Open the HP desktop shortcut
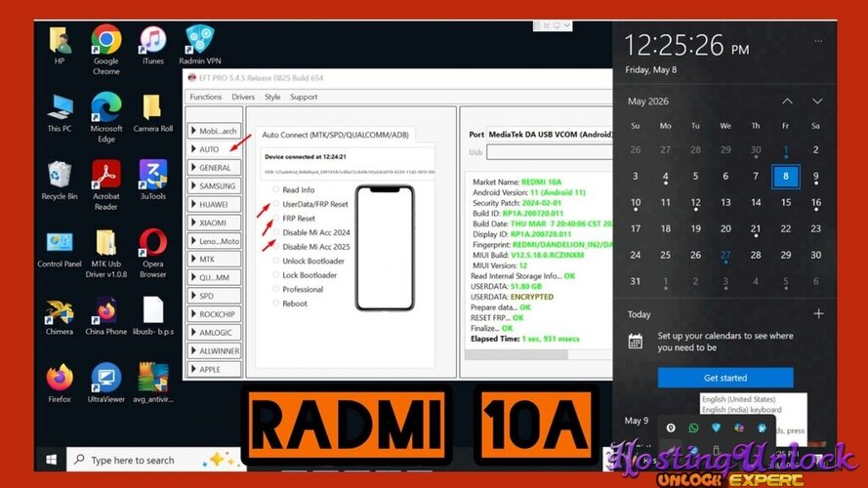Image resolution: width=868 pixels, height=488 pixels. [x=60, y=45]
